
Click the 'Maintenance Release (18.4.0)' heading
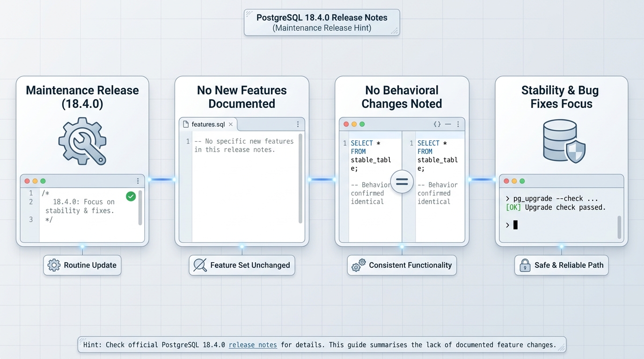(82, 97)
